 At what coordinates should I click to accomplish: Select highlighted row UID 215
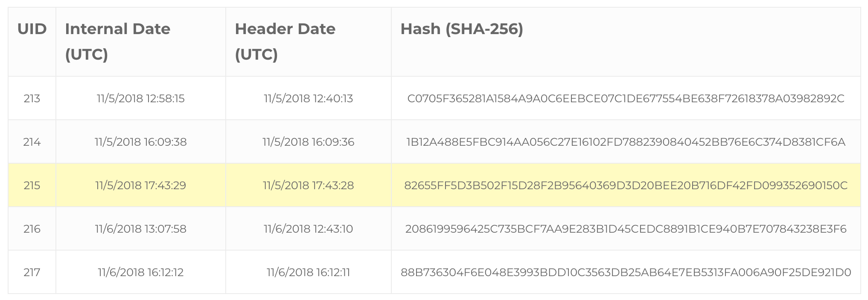[434, 185]
